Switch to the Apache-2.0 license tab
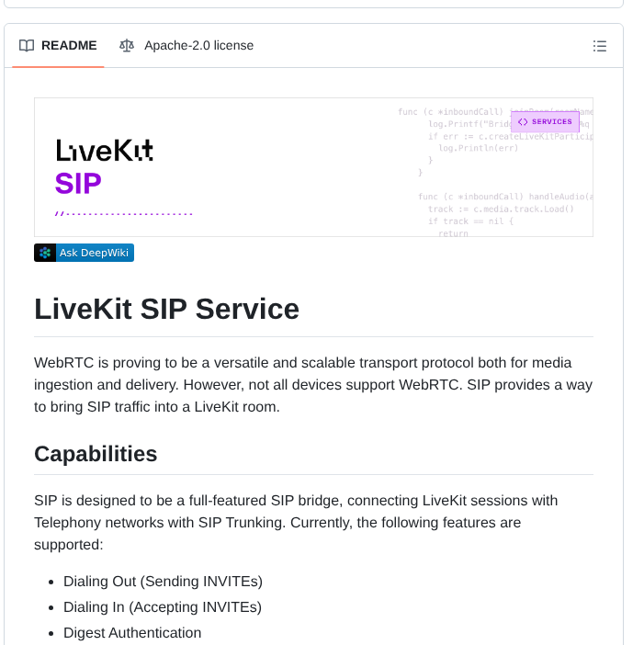This screenshot has width=644, height=645. 186,45
